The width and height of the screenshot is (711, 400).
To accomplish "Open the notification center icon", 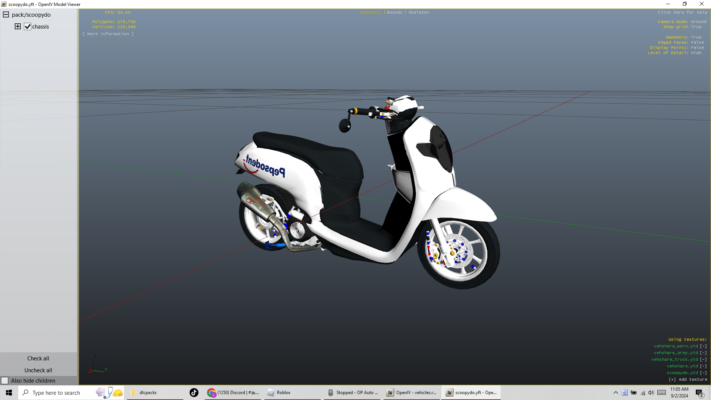I will 701,393.
